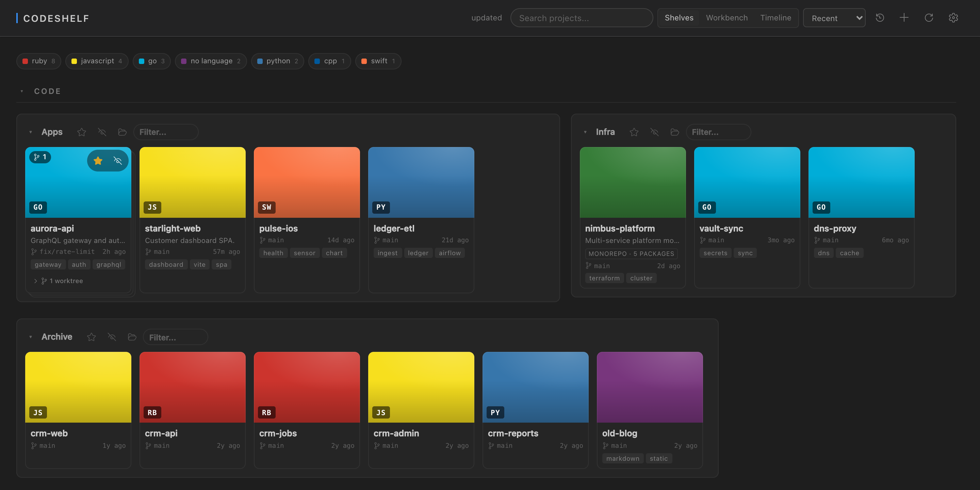Click JS badge on crm-admin card
980x490 pixels.
tap(381, 412)
